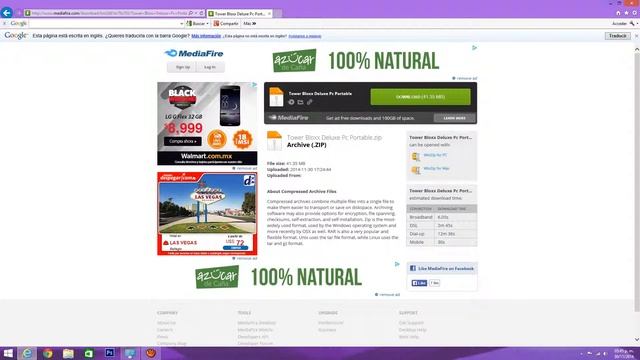Click the Walmart LG G Flex ad

pos(207,124)
